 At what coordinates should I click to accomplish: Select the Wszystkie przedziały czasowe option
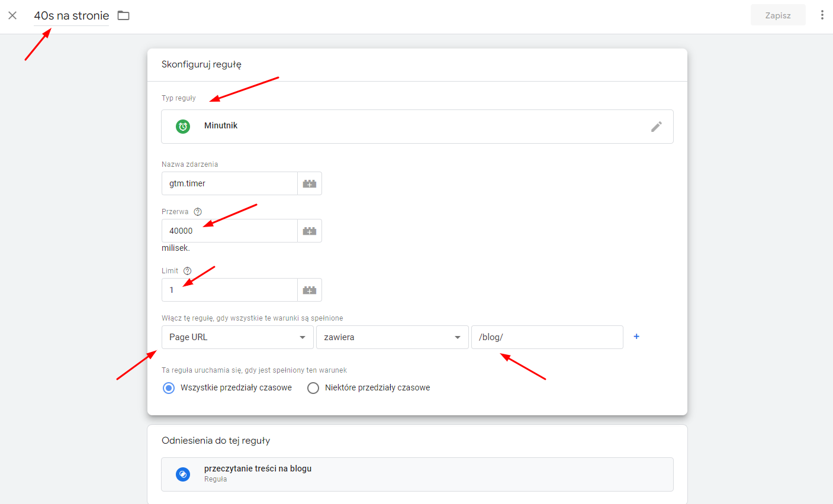(168, 387)
